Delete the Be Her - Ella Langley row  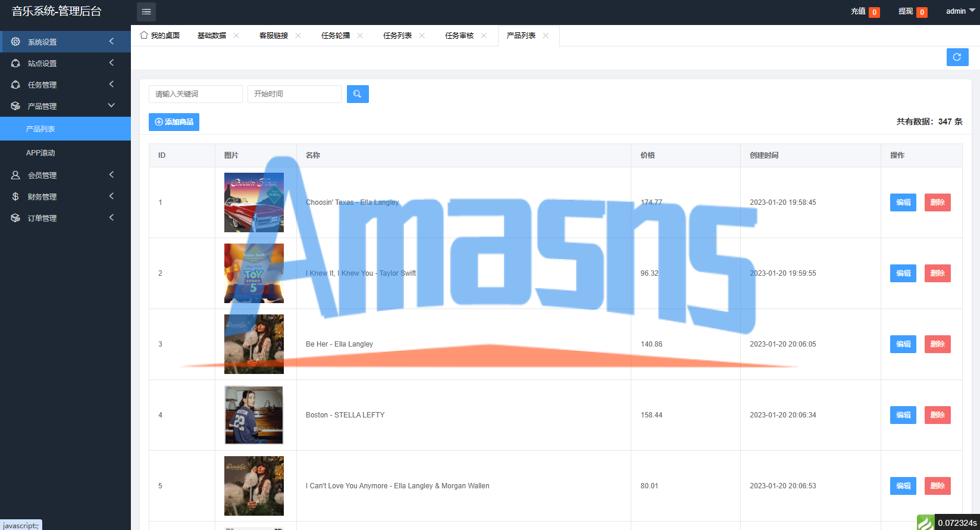point(938,344)
